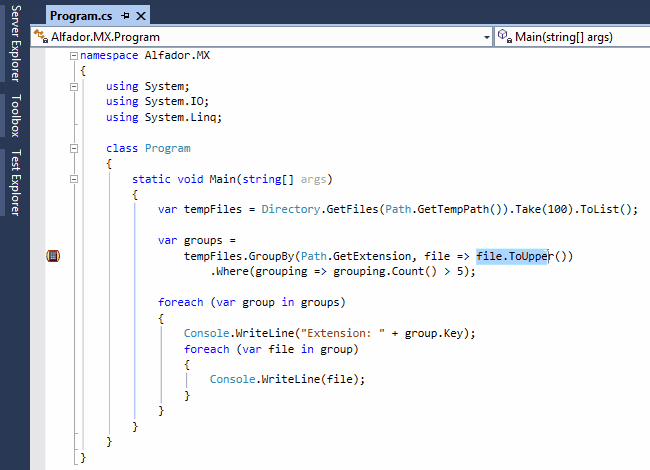Click 'foreach' of the inner file loop
This screenshot has height=470, width=650.
pos(206,349)
